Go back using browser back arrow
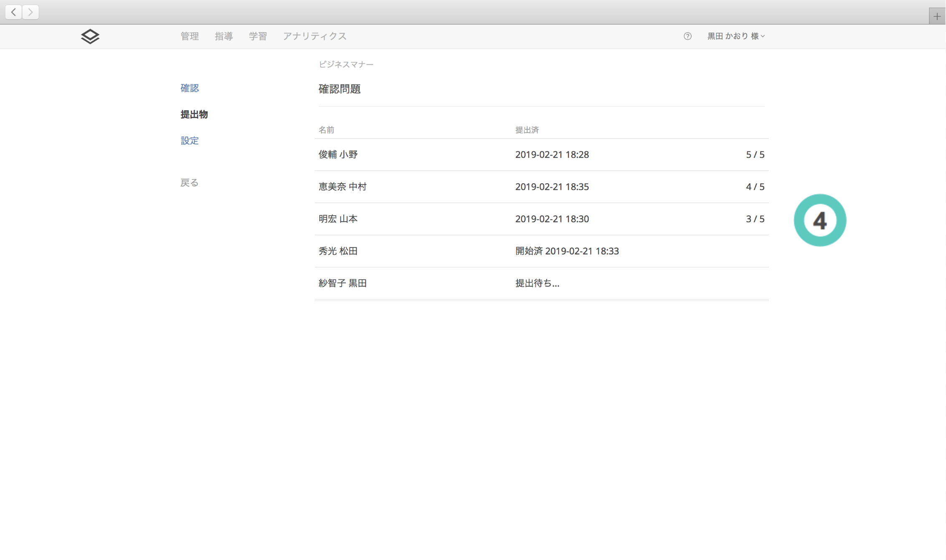 [x=13, y=12]
